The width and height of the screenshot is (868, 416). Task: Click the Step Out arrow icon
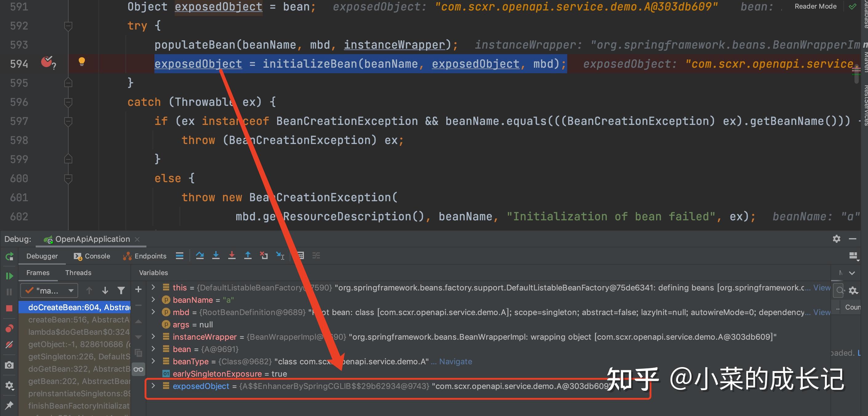point(248,255)
